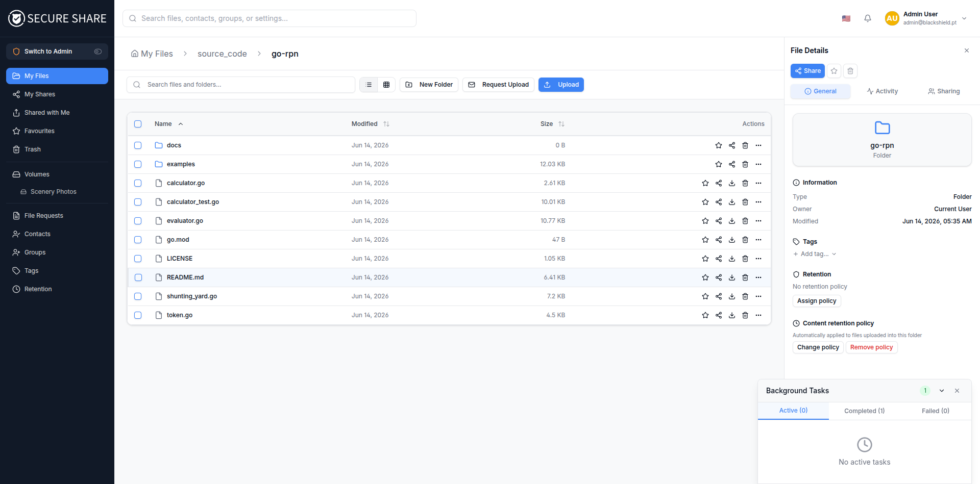Click the US flag language icon
The width and height of the screenshot is (980, 484).
846,18
